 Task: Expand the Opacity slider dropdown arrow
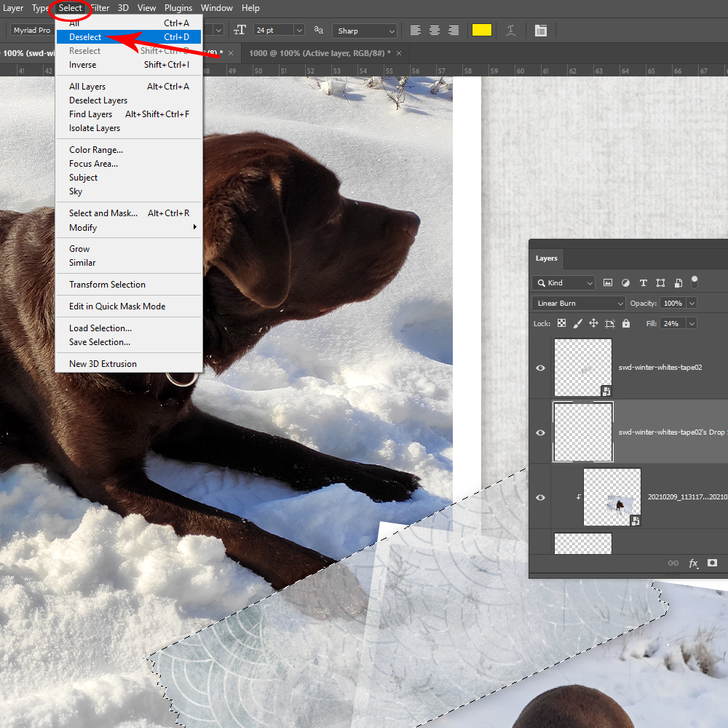pyautogui.click(x=692, y=303)
